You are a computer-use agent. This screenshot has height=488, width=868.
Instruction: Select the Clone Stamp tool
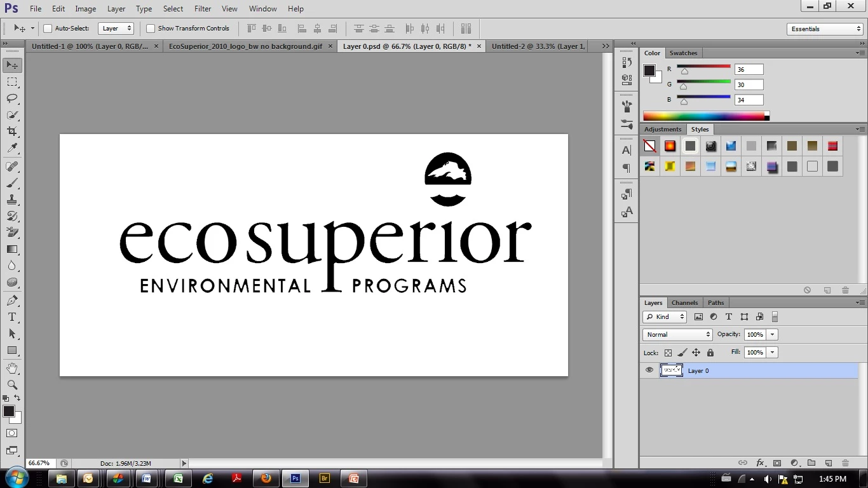(x=12, y=200)
